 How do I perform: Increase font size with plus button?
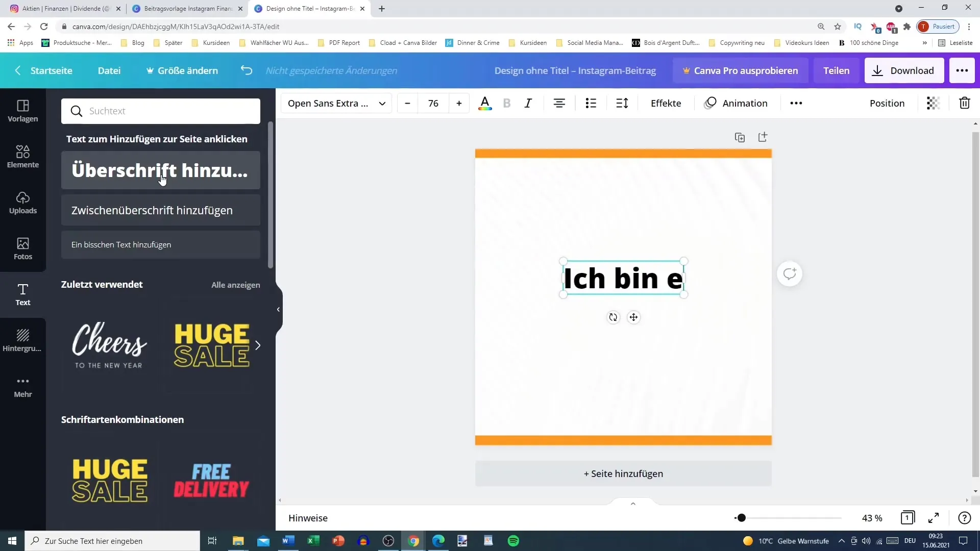tap(459, 104)
